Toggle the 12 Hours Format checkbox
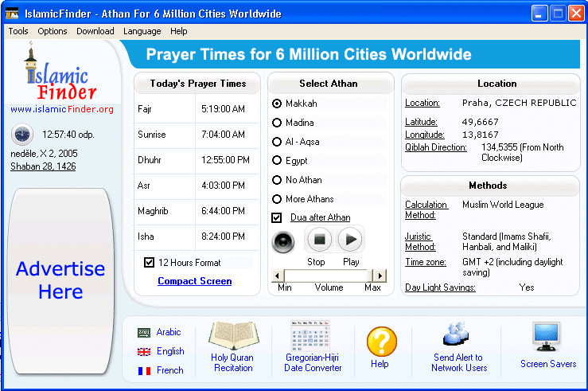588x391 pixels. click(x=149, y=262)
